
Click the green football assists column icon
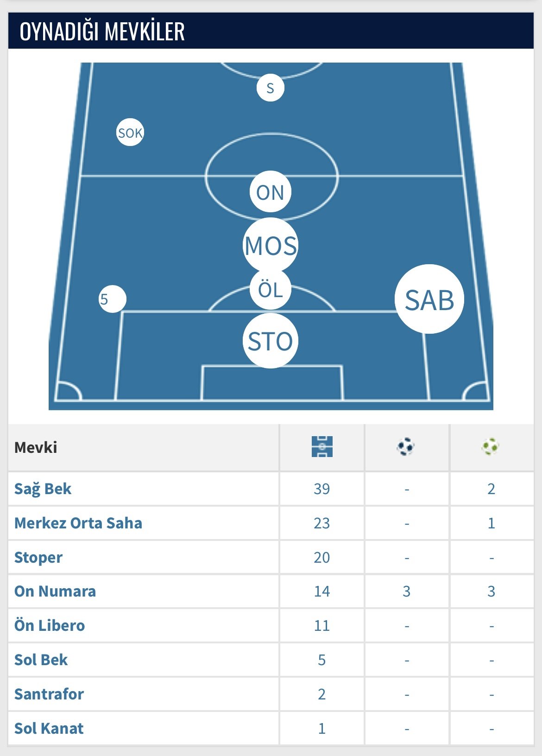(491, 447)
